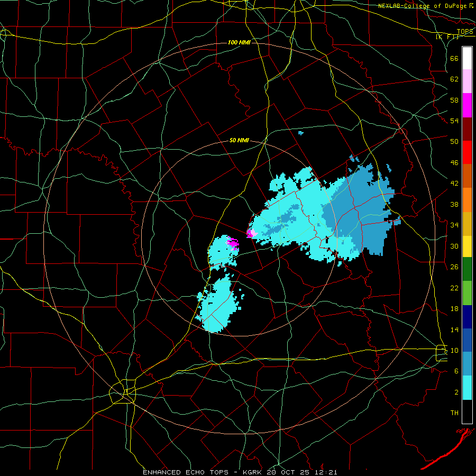Click the light pink echo top cell
The image size is (476, 476).
tap(253, 233)
